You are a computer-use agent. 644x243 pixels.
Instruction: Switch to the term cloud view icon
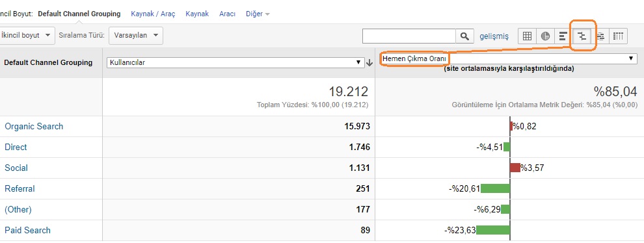click(x=600, y=36)
